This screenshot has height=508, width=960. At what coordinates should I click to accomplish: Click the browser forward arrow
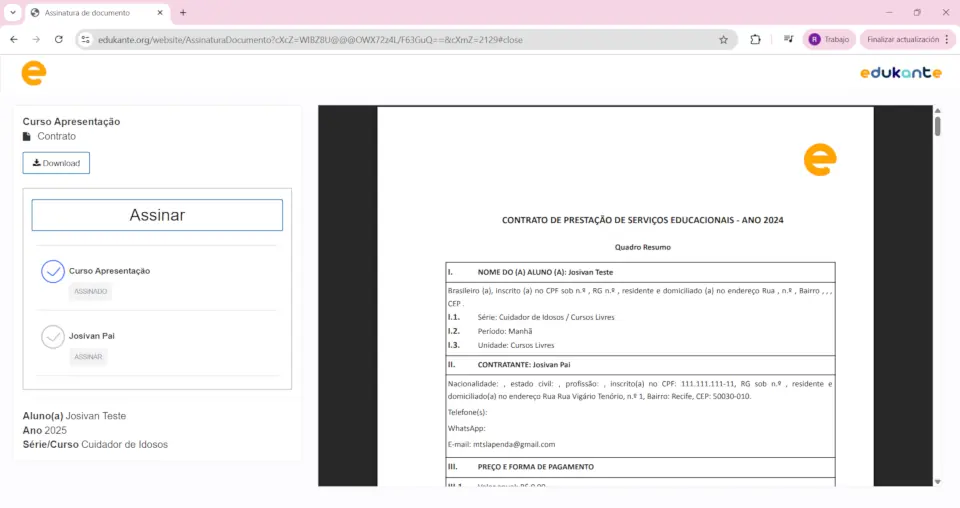(x=36, y=39)
